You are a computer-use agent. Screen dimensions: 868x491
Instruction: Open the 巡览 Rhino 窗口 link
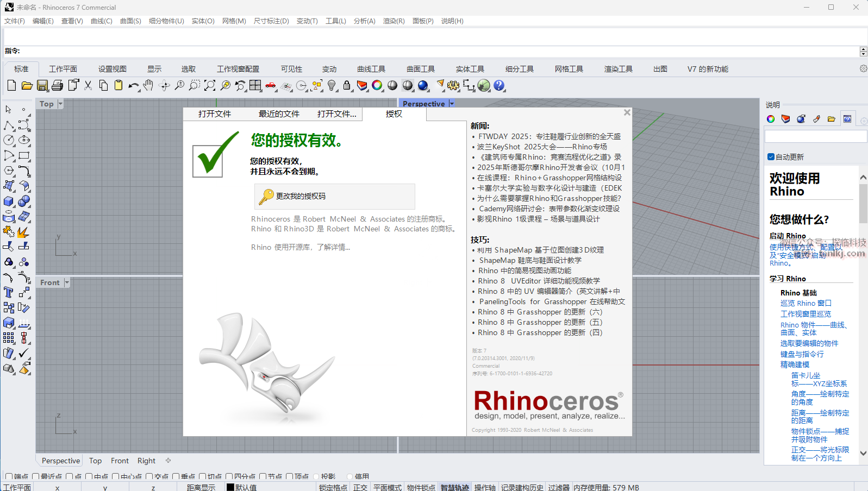(805, 303)
